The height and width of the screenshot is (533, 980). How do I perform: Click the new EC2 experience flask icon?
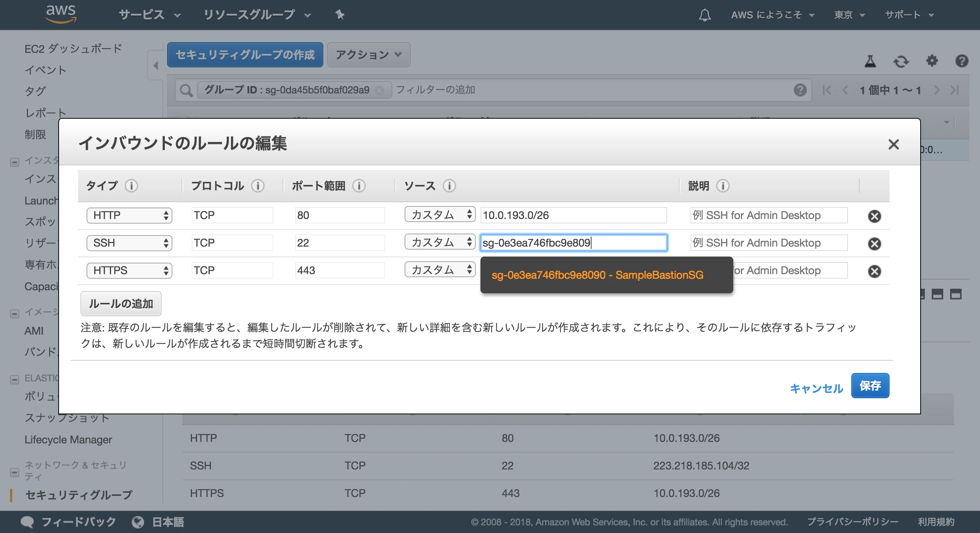[x=870, y=61]
